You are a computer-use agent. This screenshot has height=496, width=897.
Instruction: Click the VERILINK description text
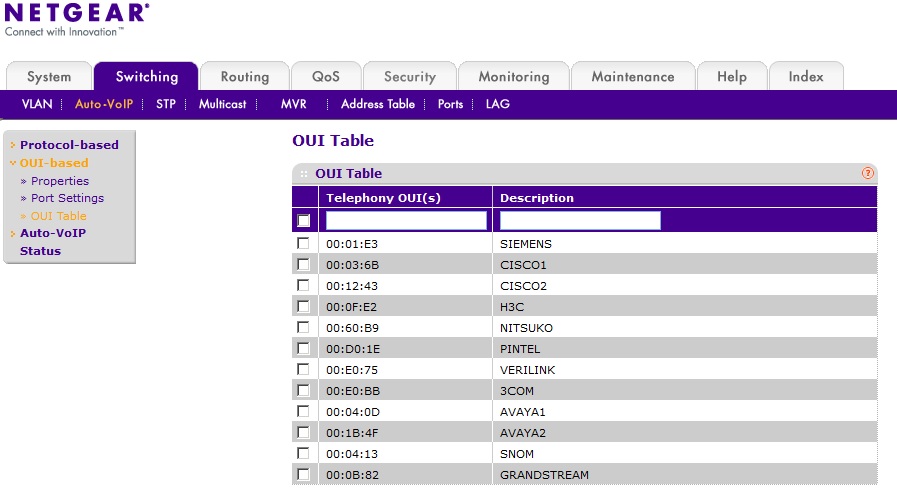(527, 370)
